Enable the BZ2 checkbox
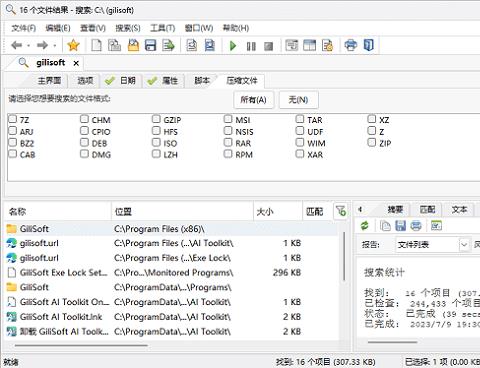 coord(13,142)
